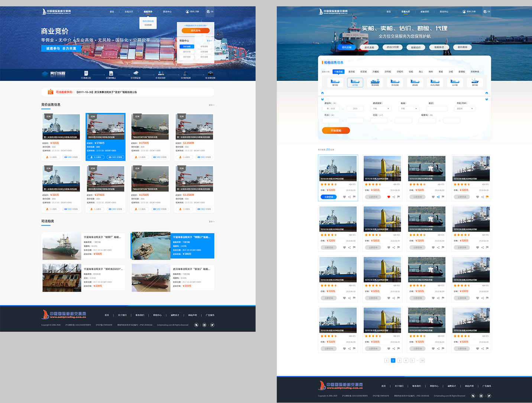Click the EN language globe icon on right page
532x403 pixels.
(485, 12)
